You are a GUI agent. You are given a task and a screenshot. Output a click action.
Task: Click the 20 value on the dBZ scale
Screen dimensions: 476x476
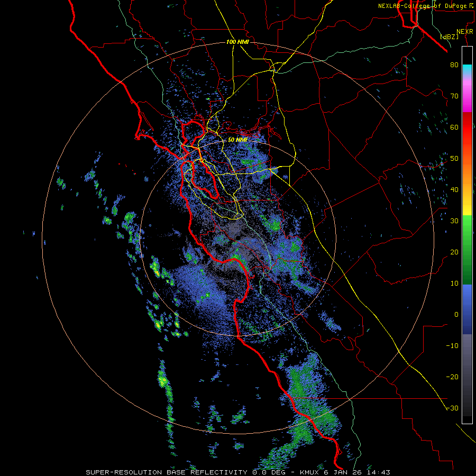tap(454, 252)
